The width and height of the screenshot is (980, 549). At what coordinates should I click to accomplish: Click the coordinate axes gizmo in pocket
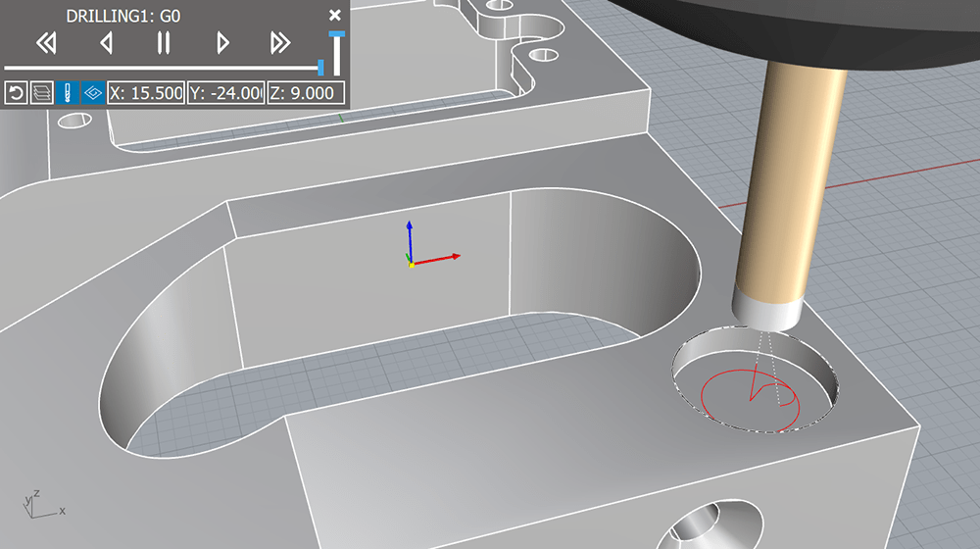[x=431, y=244]
